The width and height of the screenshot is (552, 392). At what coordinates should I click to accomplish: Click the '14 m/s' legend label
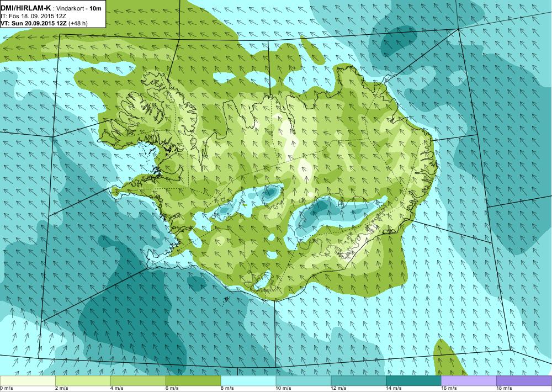click(394, 389)
